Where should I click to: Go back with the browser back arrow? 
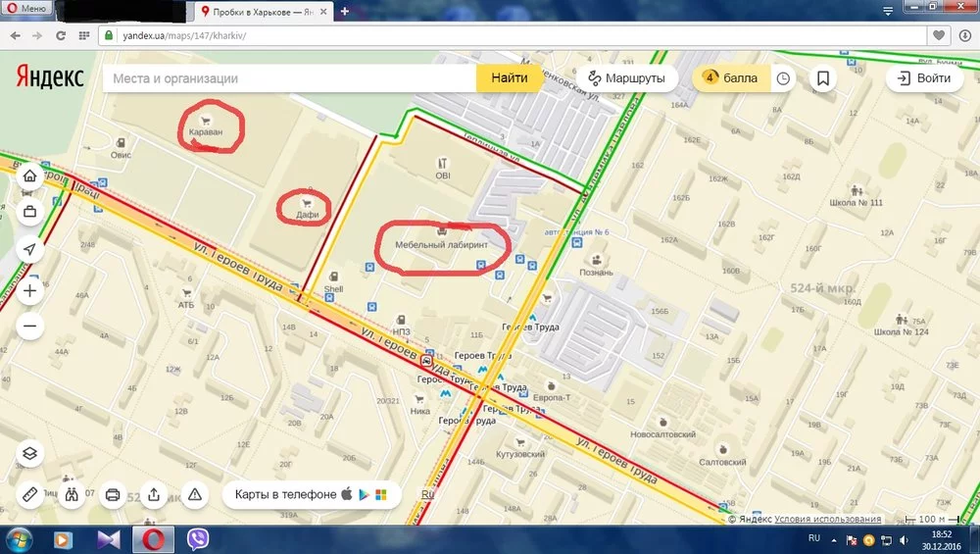coord(15,35)
